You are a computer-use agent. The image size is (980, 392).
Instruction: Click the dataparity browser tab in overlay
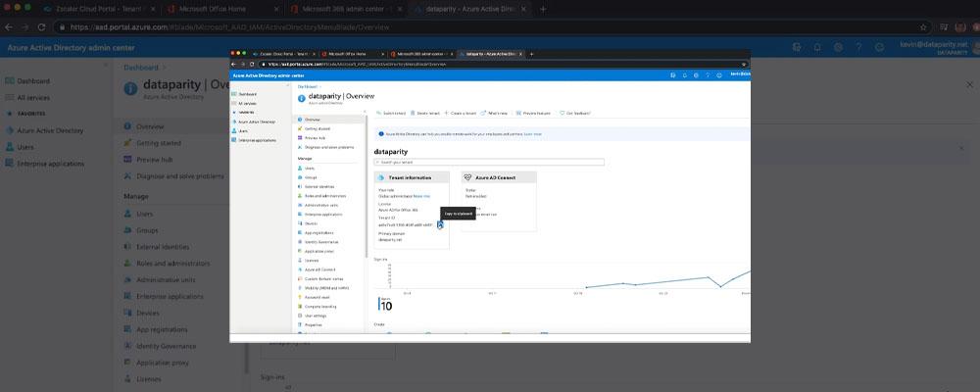[491, 54]
